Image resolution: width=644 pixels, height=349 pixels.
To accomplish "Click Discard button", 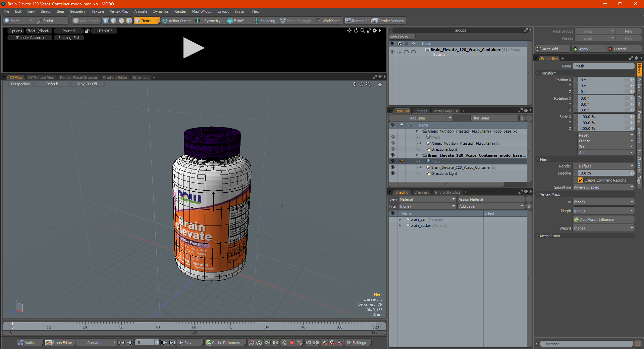I will pyautogui.click(x=625, y=49).
